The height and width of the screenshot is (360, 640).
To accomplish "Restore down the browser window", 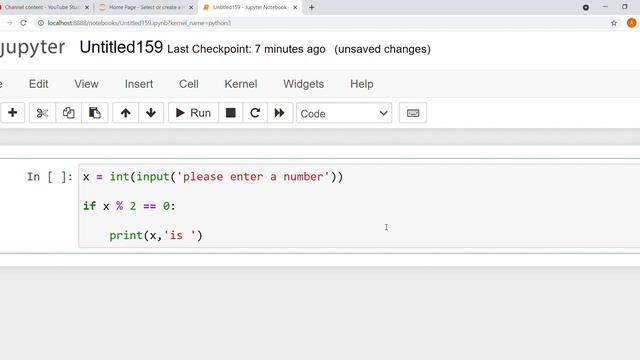I will (x=624, y=7).
